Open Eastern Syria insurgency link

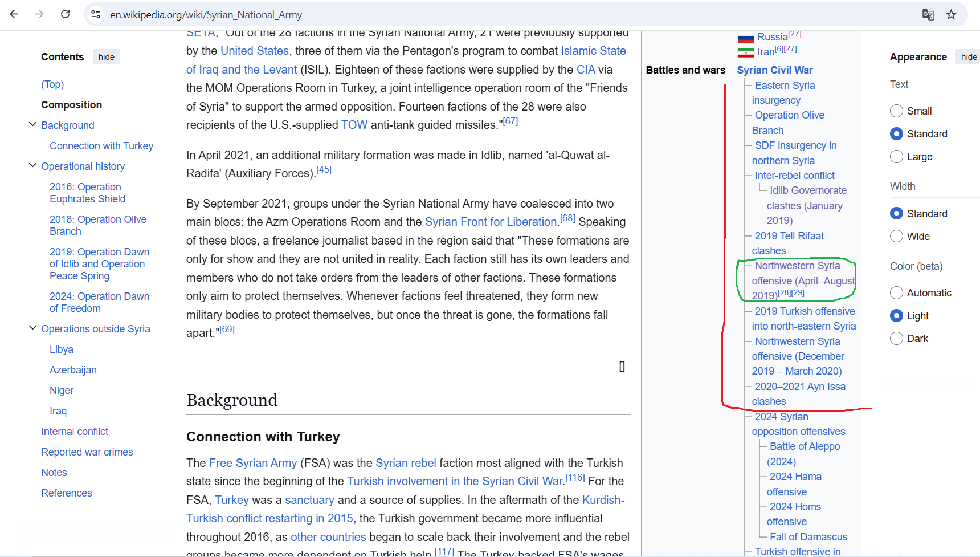tap(783, 92)
